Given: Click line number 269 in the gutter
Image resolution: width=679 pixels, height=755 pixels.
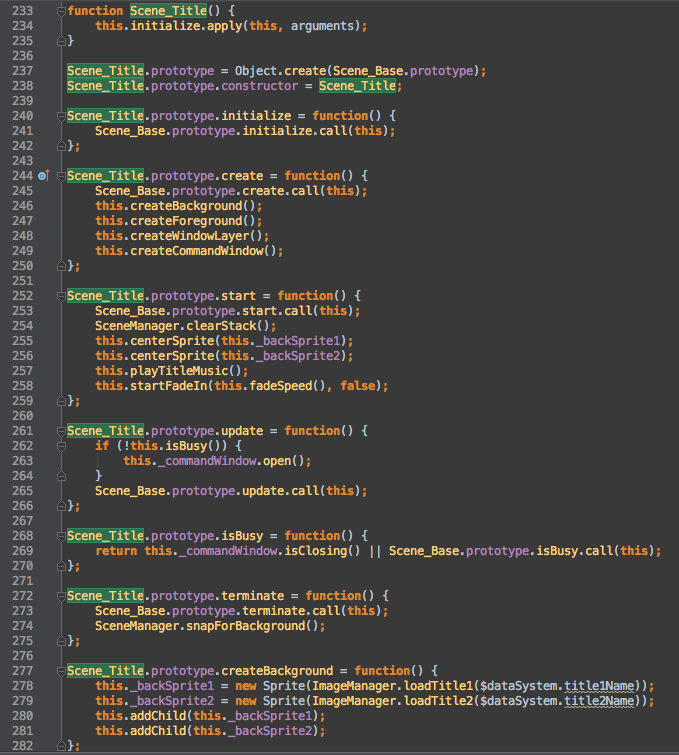Looking at the screenshot, I should click(x=23, y=551).
